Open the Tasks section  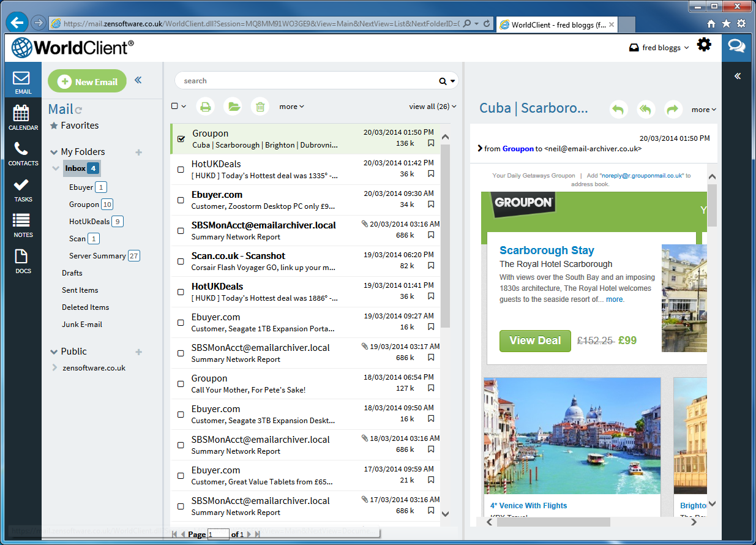click(23, 190)
